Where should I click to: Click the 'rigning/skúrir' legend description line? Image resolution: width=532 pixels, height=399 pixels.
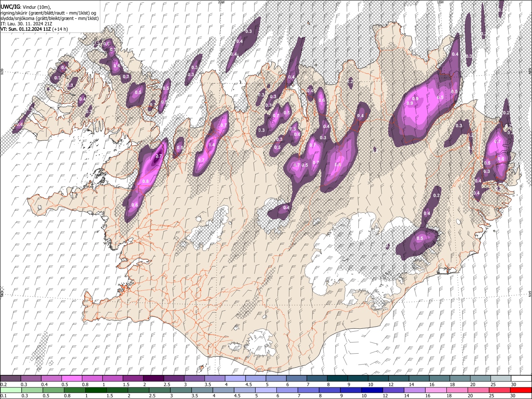coord(48,13)
